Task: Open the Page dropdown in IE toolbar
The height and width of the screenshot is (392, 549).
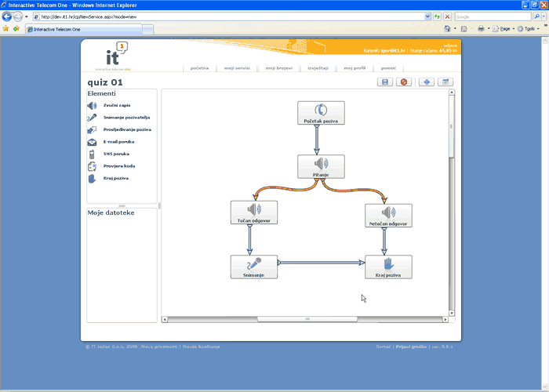Action: tap(505, 28)
